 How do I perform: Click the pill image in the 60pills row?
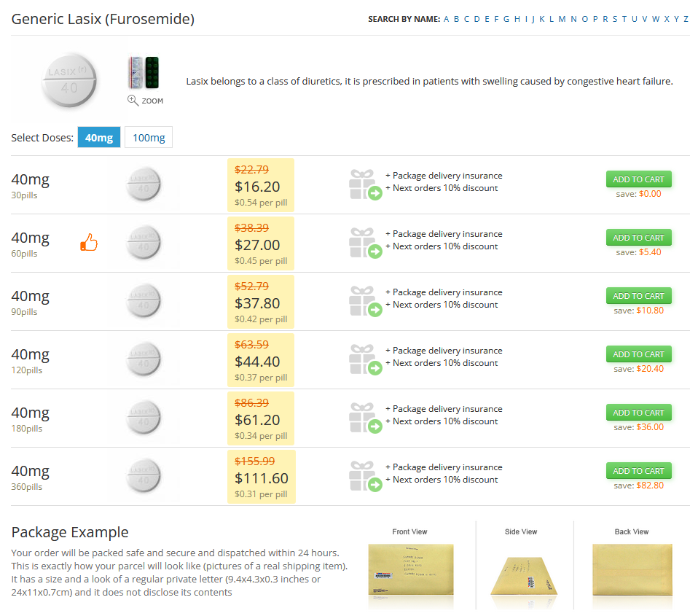point(143,242)
